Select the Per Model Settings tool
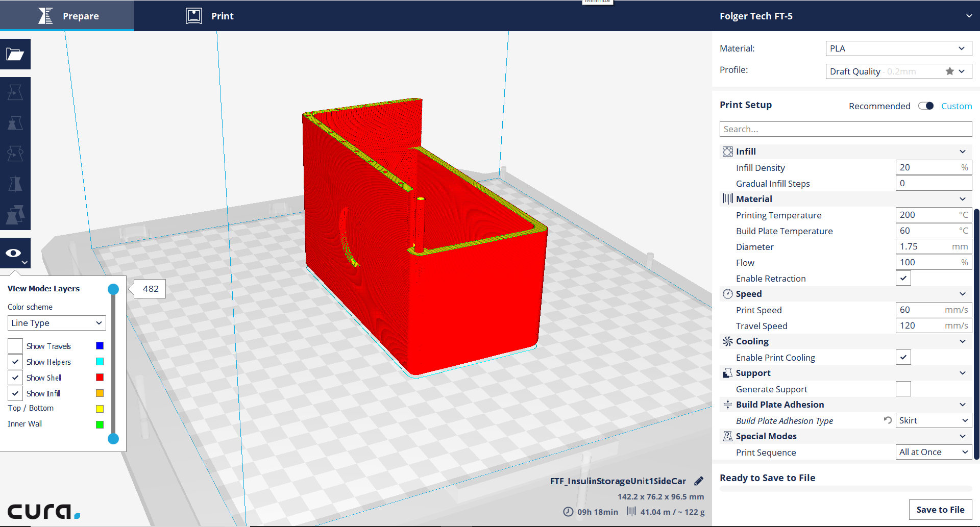Image resolution: width=980 pixels, height=527 pixels. click(x=15, y=215)
